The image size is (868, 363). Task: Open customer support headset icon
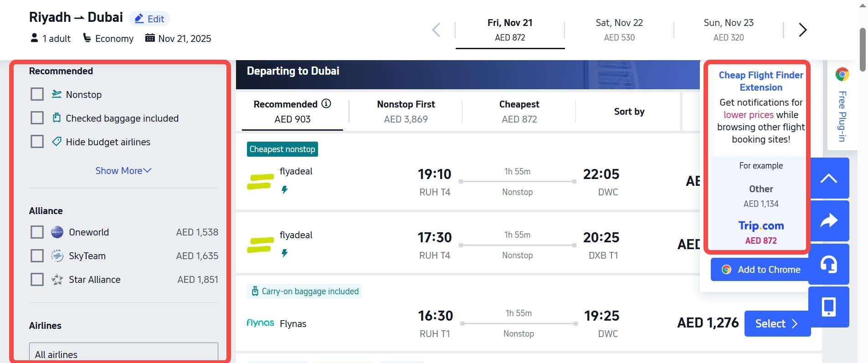[828, 264]
